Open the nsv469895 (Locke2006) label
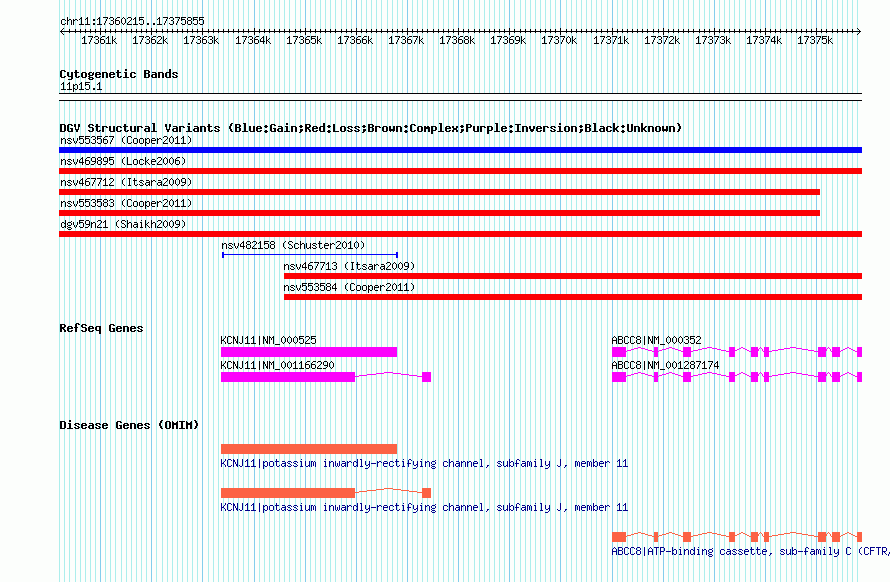Image resolution: width=890 pixels, height=582 pixels. coord(123,161)
